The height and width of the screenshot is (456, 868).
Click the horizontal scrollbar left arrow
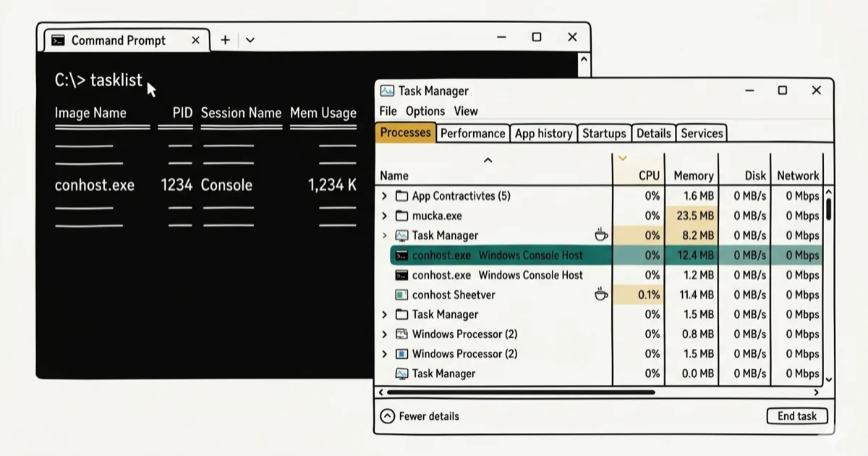point(381,392)
